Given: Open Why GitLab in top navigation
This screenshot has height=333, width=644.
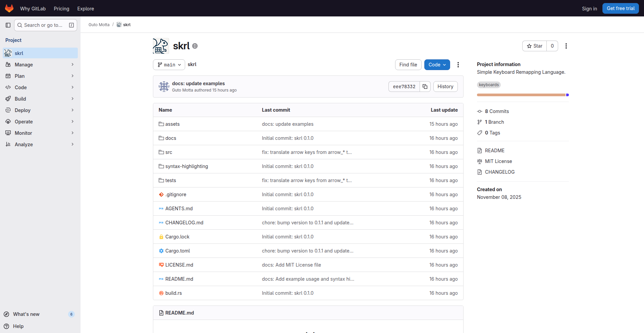Looking at the screenshot, I should (33, 9).
